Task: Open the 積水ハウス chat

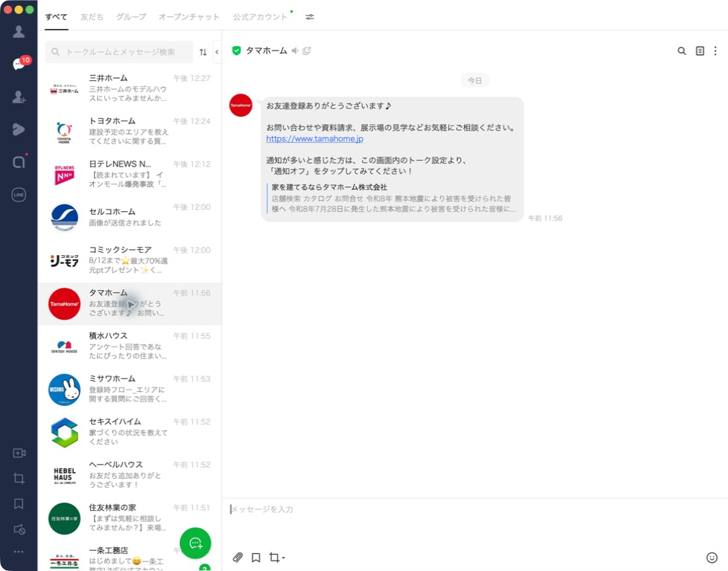Action: (129, 346)
